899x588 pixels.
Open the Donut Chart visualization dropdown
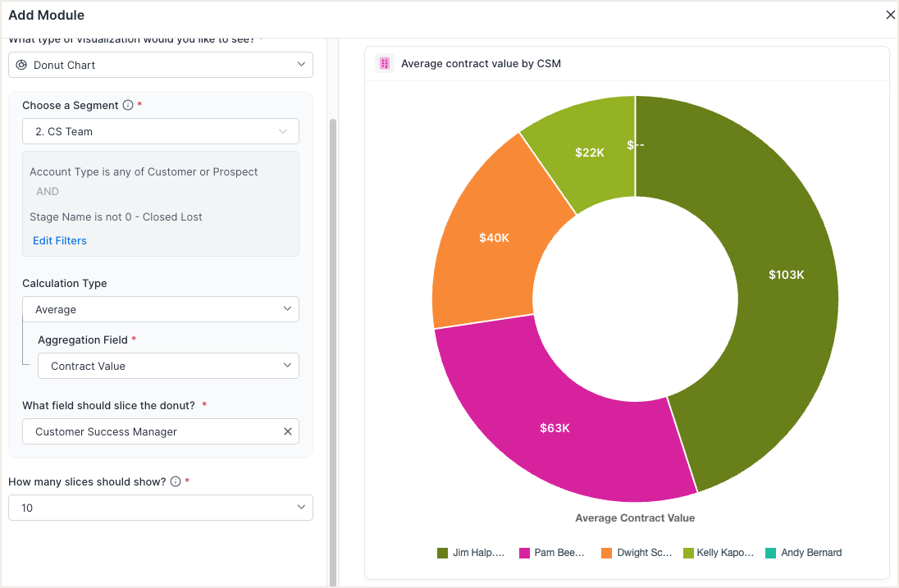[x=161, y=65]
